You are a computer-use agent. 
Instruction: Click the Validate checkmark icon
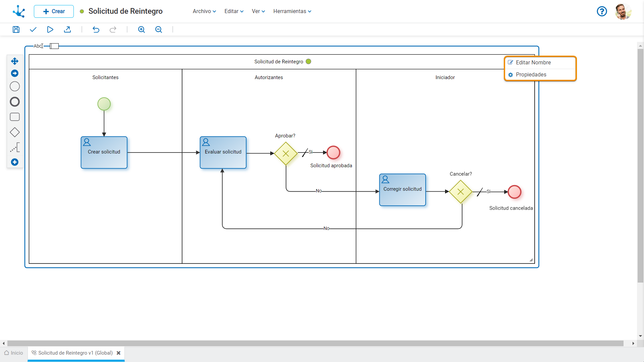[33, 29]
